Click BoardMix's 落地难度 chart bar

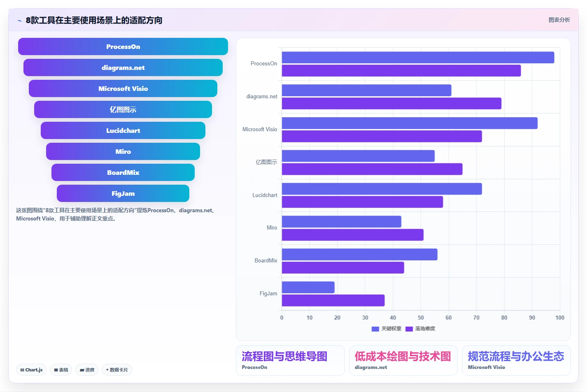(343, 268)
